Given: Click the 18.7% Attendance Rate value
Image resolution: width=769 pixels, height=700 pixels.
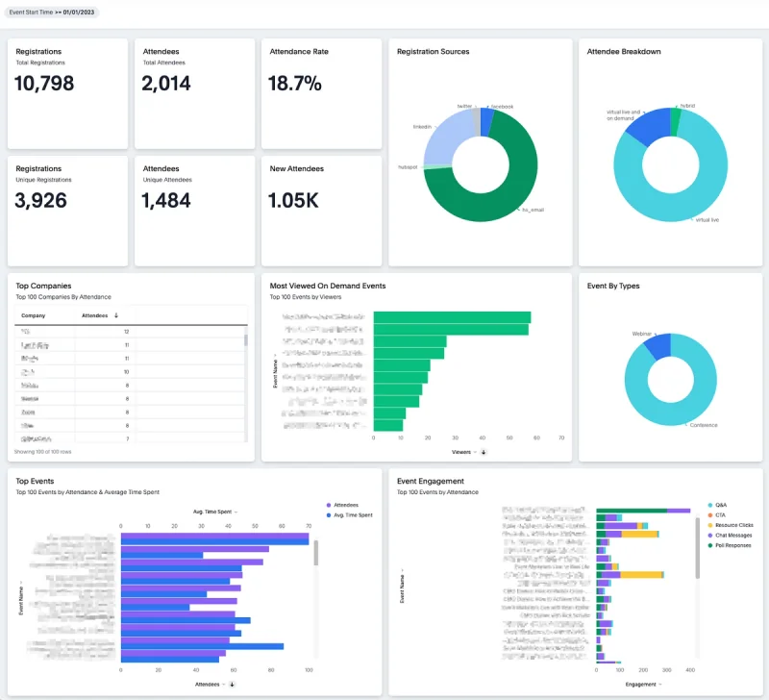Looking at the screenshot, I should pyautogui.click(x=295, y=84).
